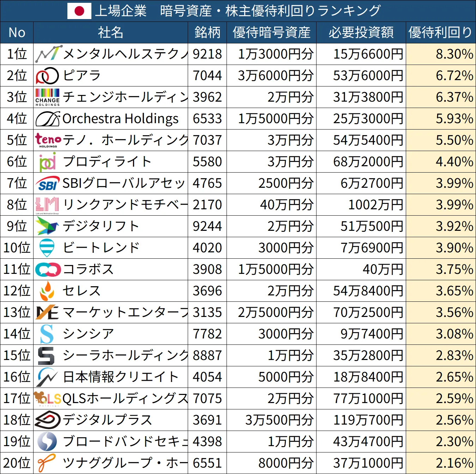This screenshot has width=476, height=474.
Task: Click the Japan flag icon in the title
Action: tap(79, 11)
